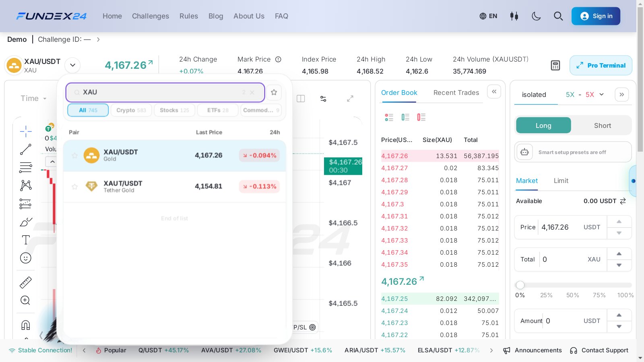The width and height of the screenshot is (644, 362).
Task: Filter pairs by Stocks category
Action: [x=174, y=110]
